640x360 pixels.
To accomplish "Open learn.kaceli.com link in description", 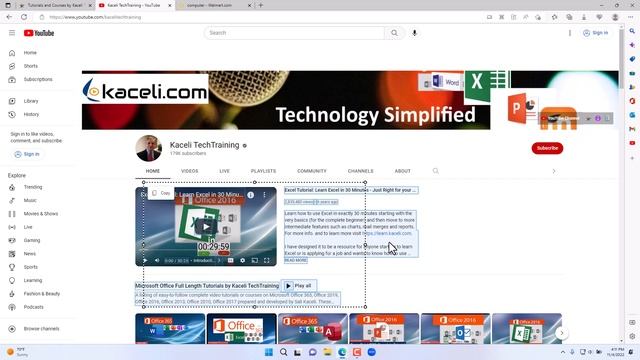I will click(387, 233).
